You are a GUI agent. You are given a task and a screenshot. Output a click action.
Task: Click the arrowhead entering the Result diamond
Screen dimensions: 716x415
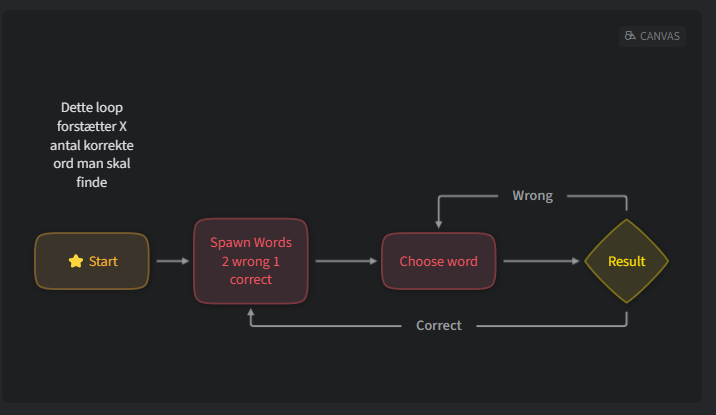click(x=576, y=261)
